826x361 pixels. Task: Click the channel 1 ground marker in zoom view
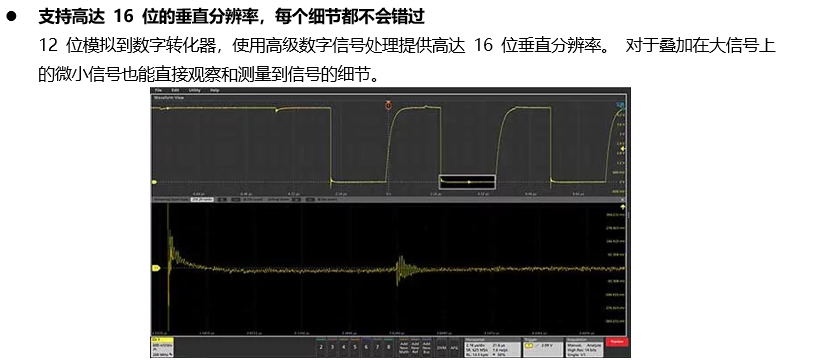[x=156, y=268]
